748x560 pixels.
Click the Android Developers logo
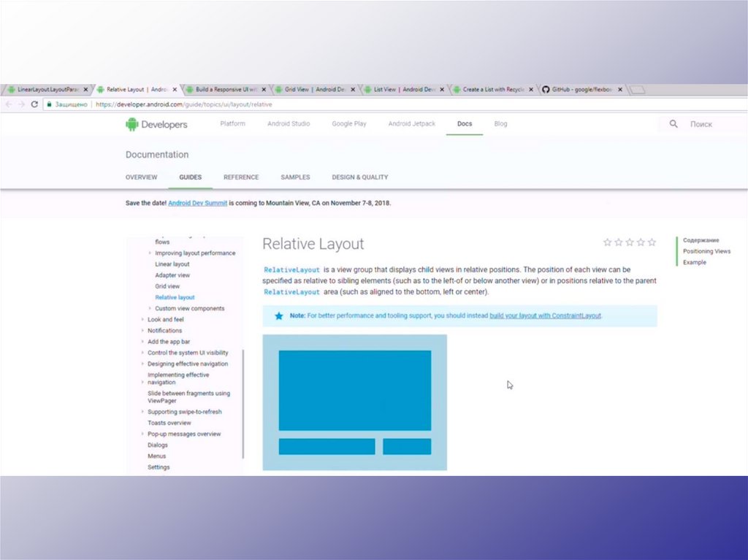click(156, 125)
